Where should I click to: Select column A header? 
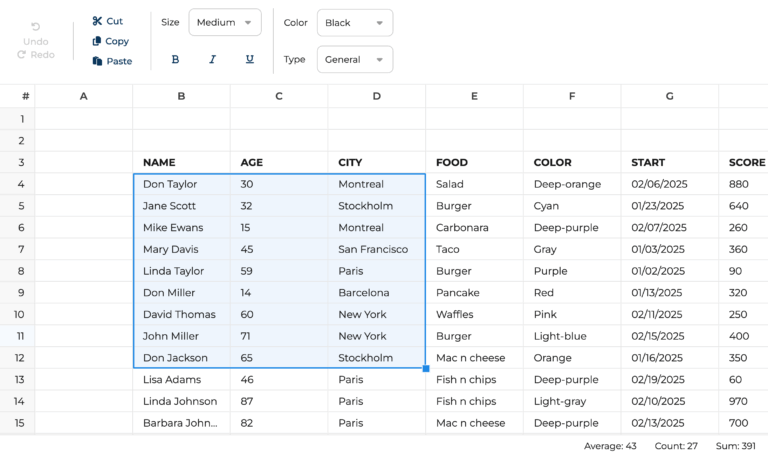(x=83, y=96)
